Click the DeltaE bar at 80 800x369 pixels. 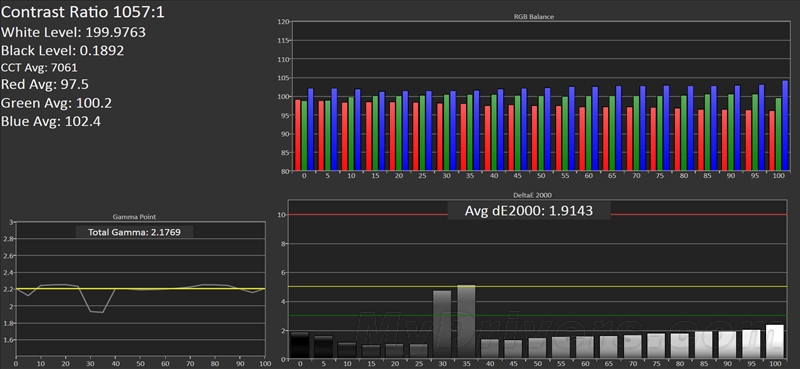pyautogui.click(x=680, y=346)
